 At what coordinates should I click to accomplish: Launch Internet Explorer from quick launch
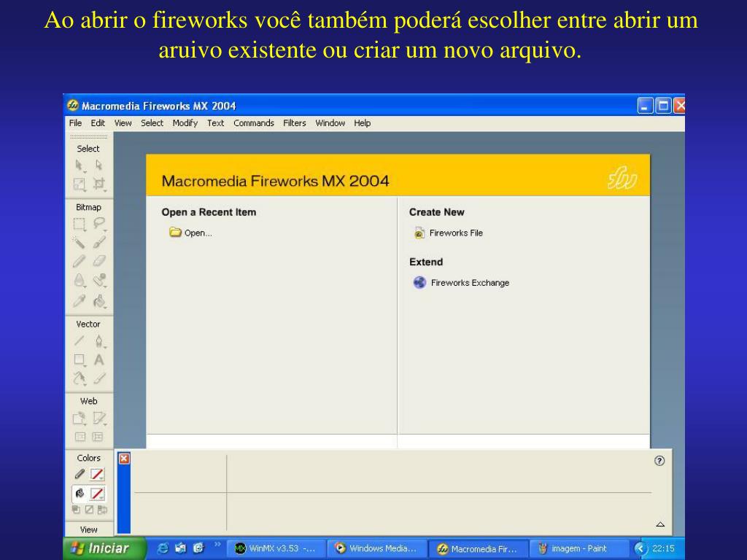click(x=163, y=548)
